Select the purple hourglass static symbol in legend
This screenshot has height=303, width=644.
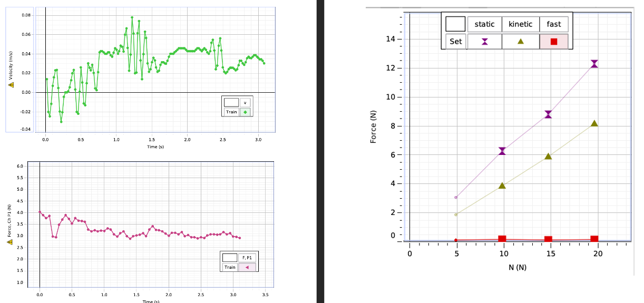click(484, 42)
